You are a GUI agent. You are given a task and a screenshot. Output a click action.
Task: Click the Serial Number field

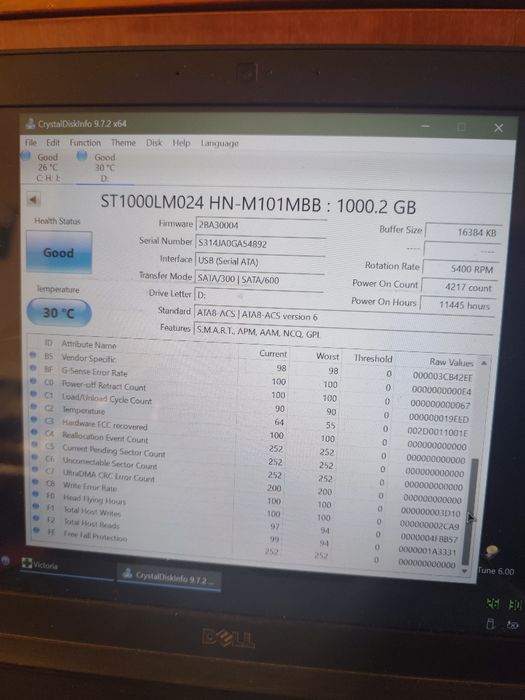pyautogui.click(x=260, y=244)
